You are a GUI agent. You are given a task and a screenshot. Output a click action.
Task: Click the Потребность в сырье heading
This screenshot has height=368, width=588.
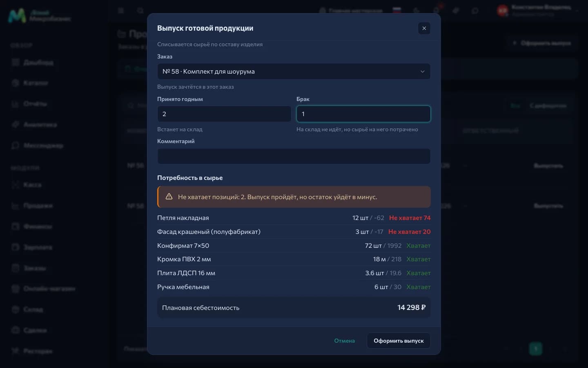pyautogui.click(x=190, y=178)
